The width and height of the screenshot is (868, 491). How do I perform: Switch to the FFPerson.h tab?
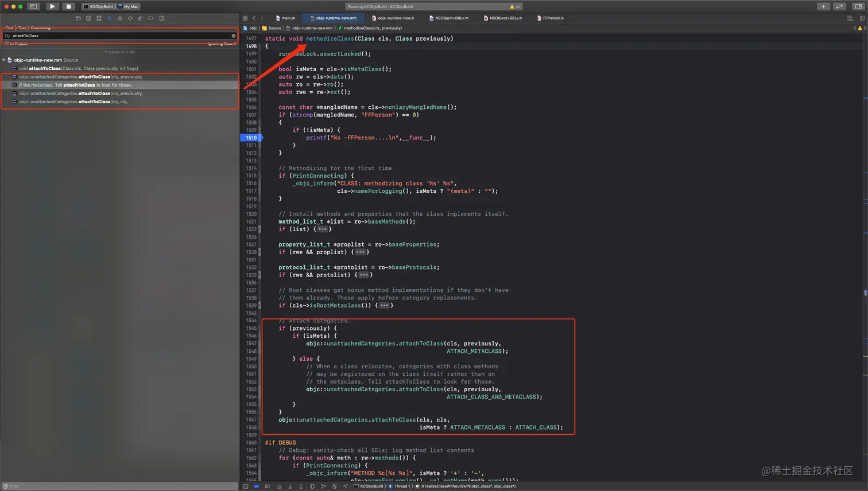point(550,18)
